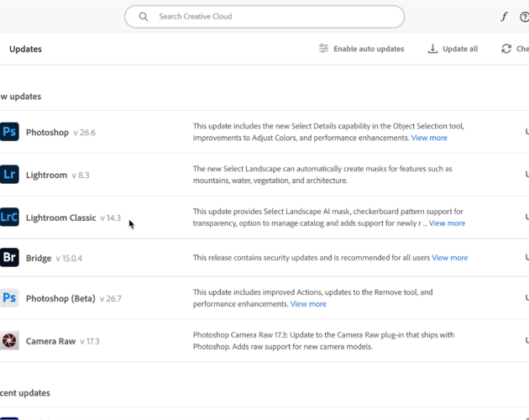Viewport: 529px width, 420px height.
Task: Click the Camera Raw 17.3 description text
Action: (323, 341)
